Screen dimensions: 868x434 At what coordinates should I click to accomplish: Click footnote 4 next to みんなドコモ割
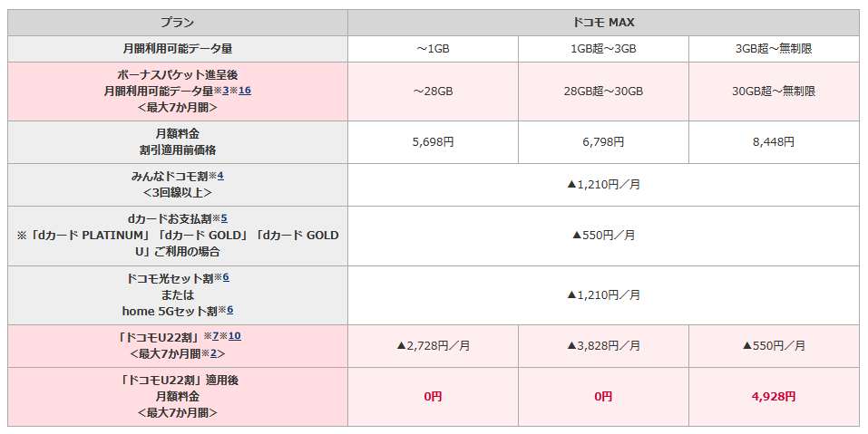point(219,175)
